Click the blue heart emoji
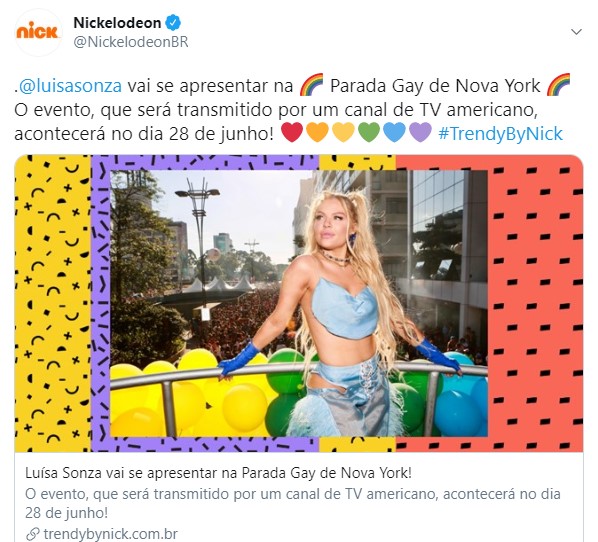Screen dimensions: 598x542 point(394,133)
